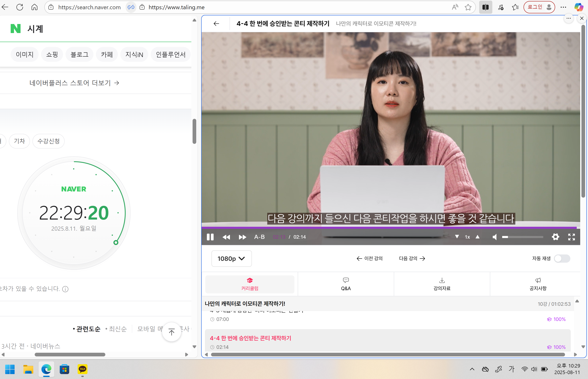Mute the video speaker icon
Screen dimensions: 588x379
point(494,237)
